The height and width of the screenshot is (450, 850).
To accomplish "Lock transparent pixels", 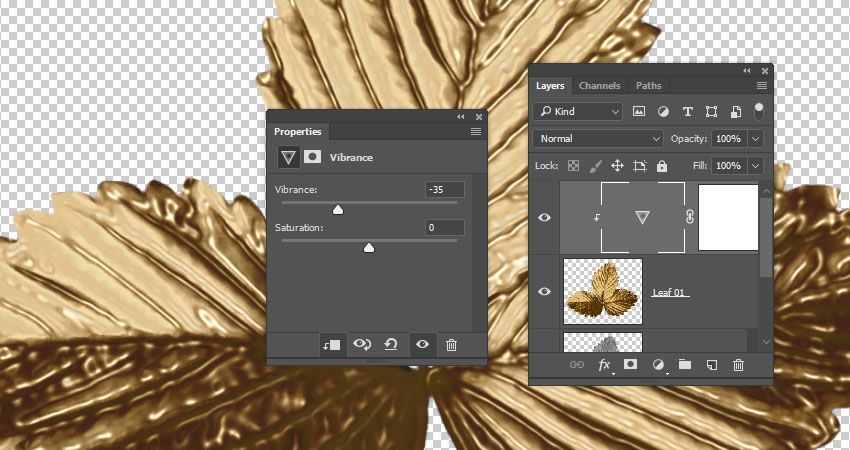I will point(573,166).
